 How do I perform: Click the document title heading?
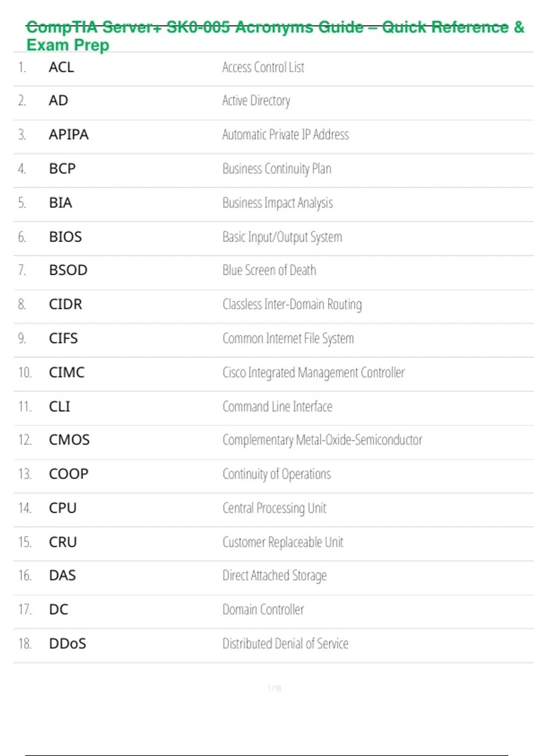(275, 36)
